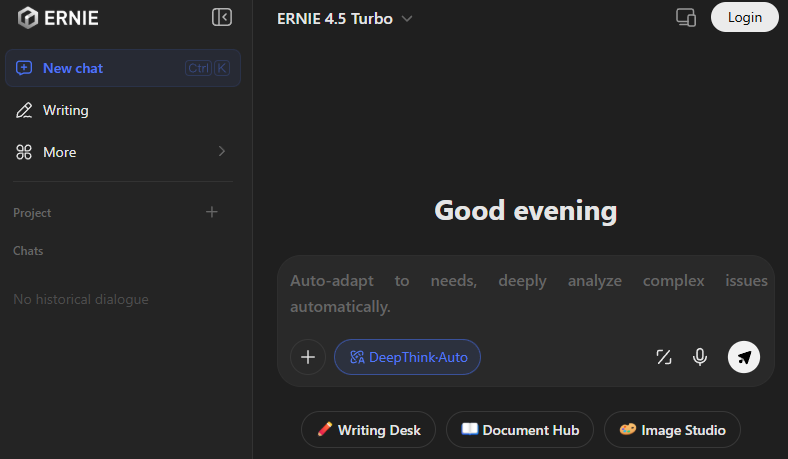
Task: Click the Project section label
Action: click(x=32, y=213)
